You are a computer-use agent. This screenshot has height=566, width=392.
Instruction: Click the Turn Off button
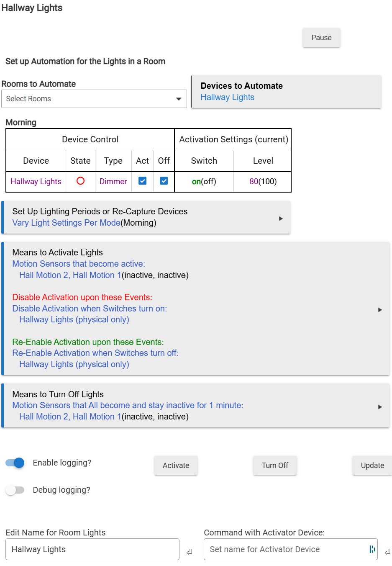pyautogui.click(x=275, y=466)
